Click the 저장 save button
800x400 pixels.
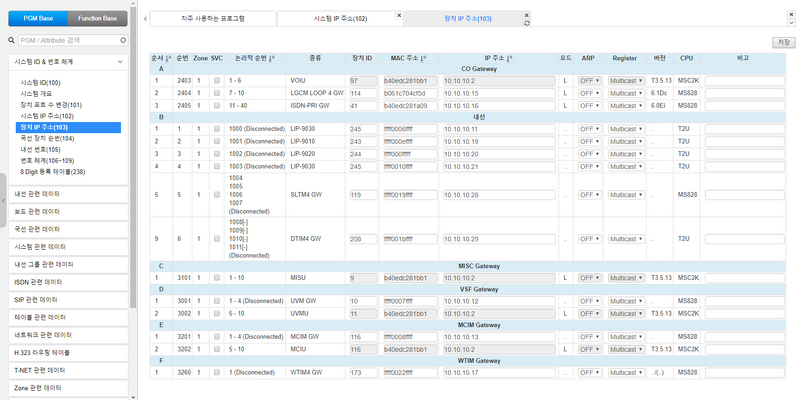[x=783, y=42]
